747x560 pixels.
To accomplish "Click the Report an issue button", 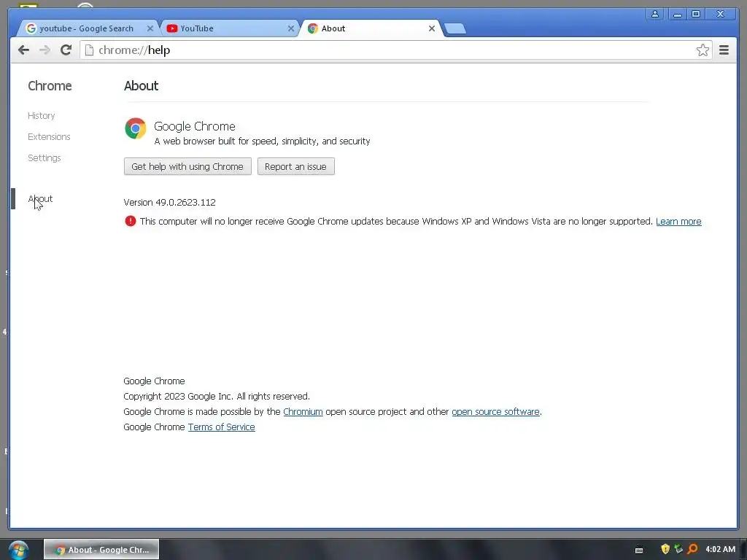I will (296, 167).
